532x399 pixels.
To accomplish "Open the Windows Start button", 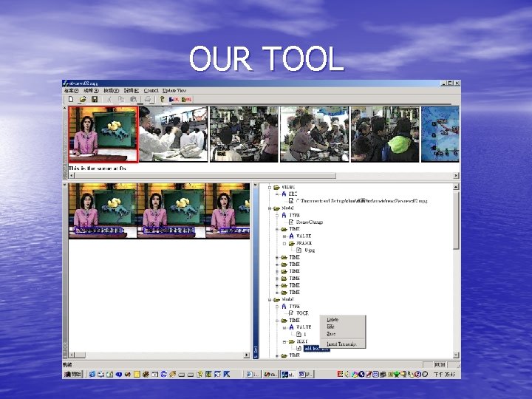I will pyautogui.click(x=72, y=374).
